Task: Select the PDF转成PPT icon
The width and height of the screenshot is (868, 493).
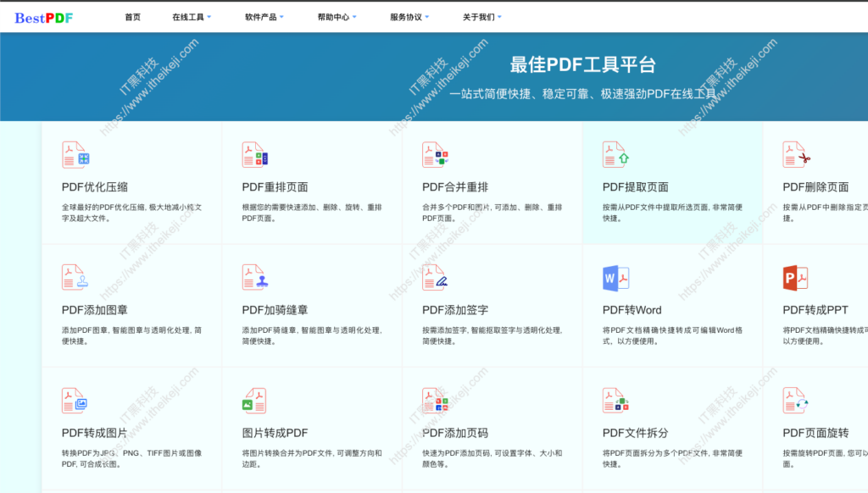Action: point(795,276)
